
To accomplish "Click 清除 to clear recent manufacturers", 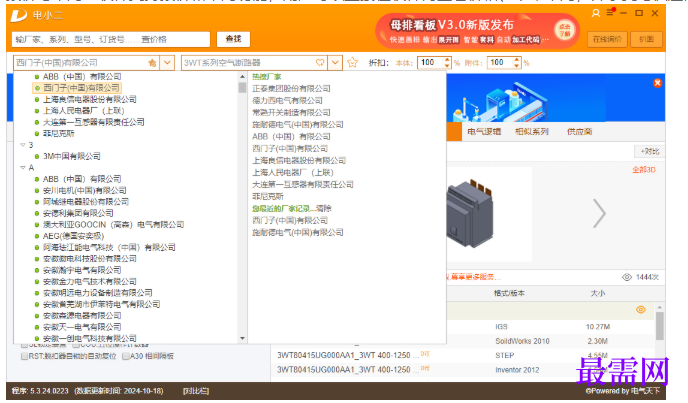I will pos(324,209).
